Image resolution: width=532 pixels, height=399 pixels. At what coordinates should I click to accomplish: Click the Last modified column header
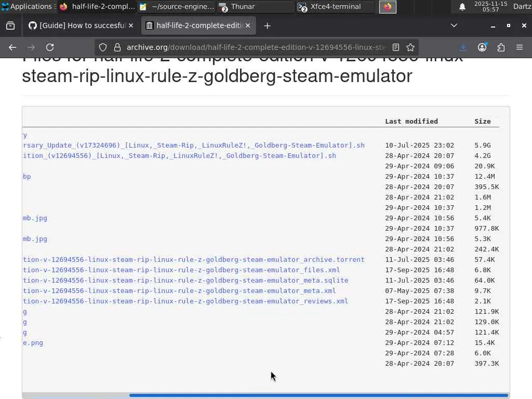(x=411, y=122)
